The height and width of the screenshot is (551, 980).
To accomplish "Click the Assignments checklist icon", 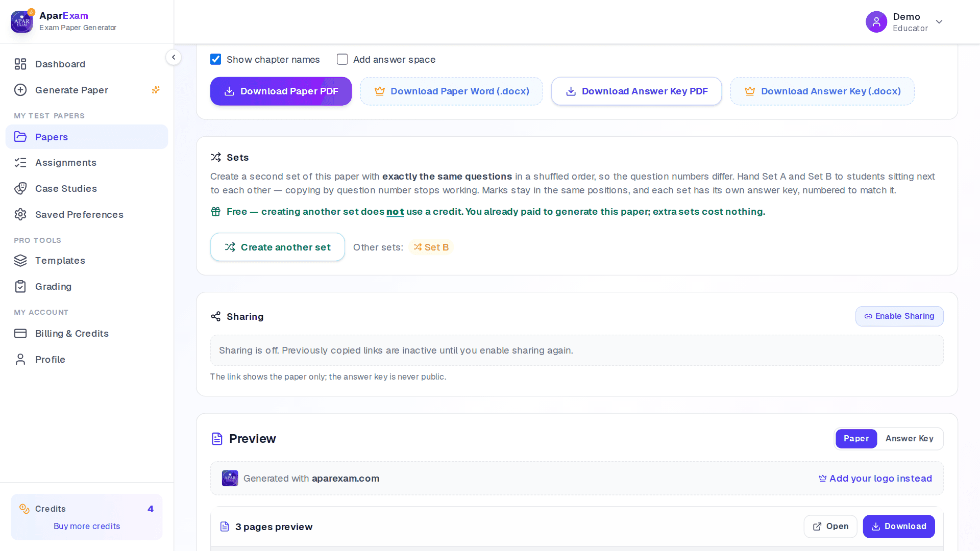I will tap(20, 163).
